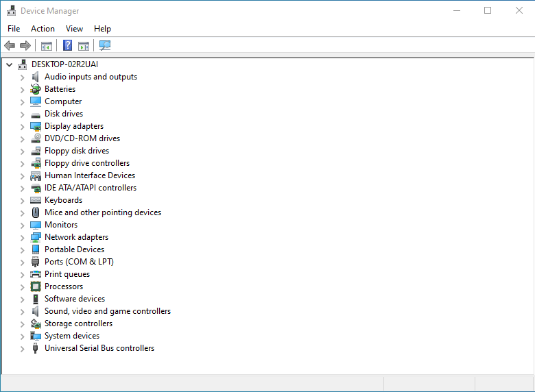Click the System devices folder icon

[x=36, y=336]
